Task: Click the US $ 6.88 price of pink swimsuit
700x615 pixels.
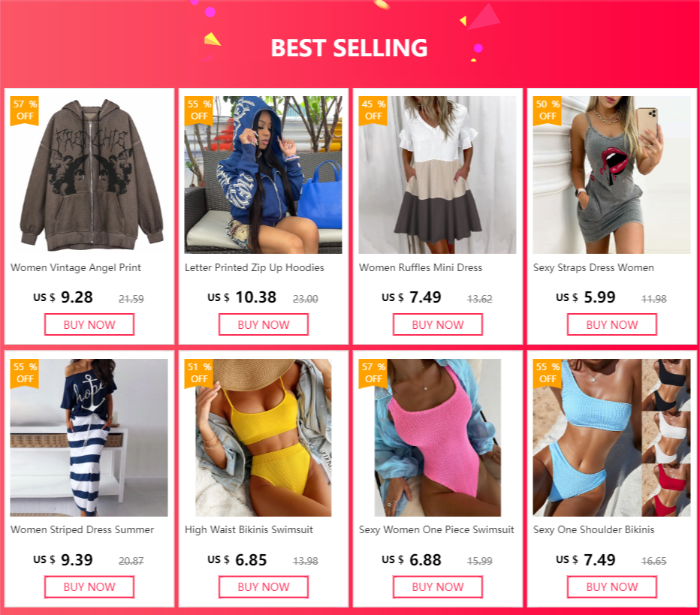Action: pos(411,559)
